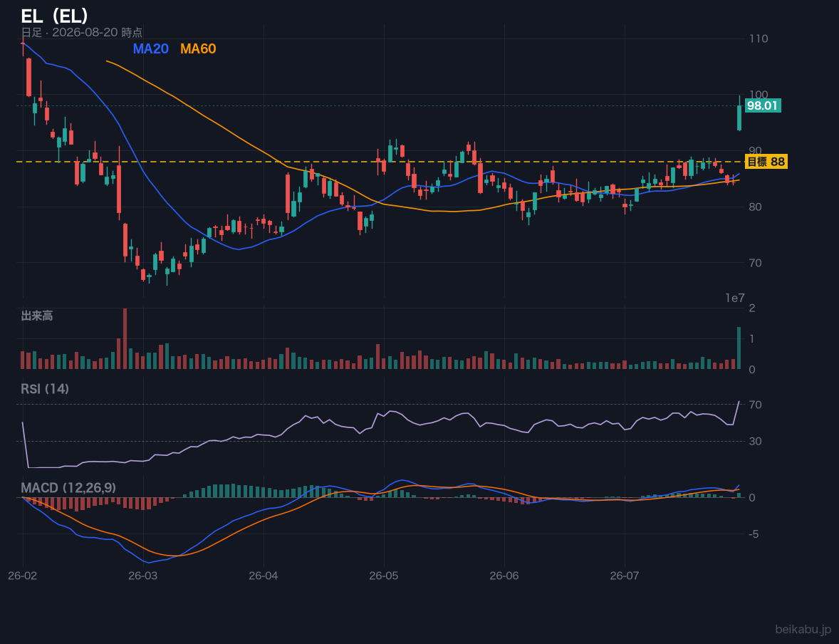Click the MACD -5 axis label
The height and width of the screenshot is (644, 839).
tap(754, 534)
